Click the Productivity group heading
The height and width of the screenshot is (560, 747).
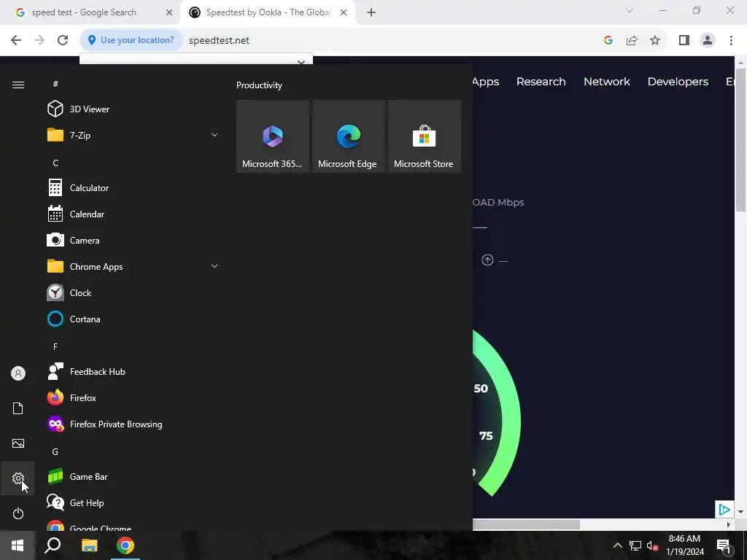[x=259, y=85]
